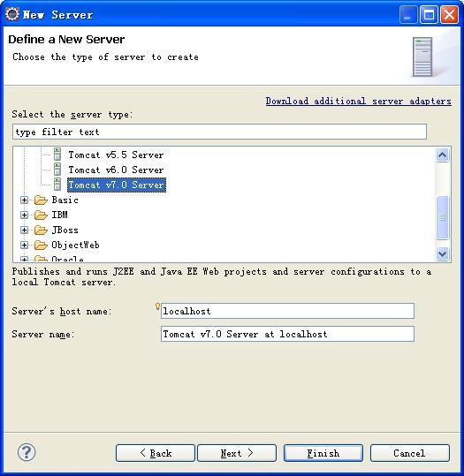Expand the IBM server category
The height and width of the screenshot is (476, 464).
(24, 215)
